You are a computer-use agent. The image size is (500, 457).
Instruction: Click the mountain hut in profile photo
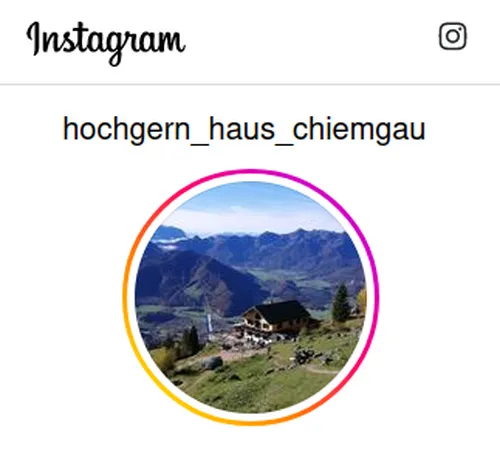pos(278,319)
